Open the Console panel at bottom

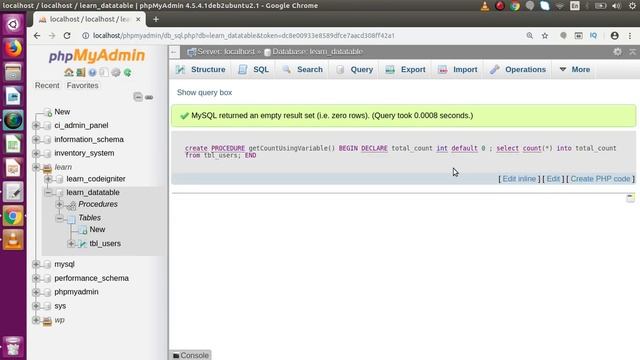190,355
